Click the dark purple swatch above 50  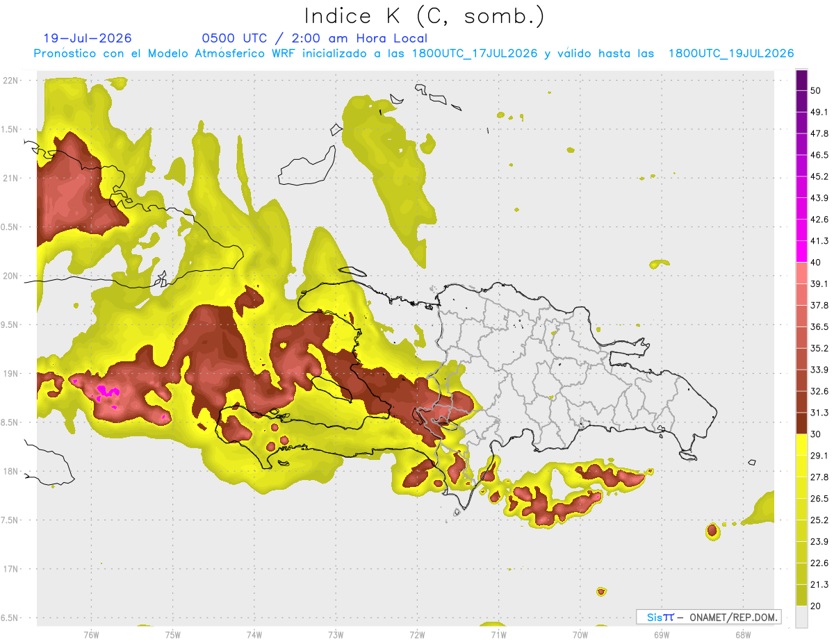[801, 80]
